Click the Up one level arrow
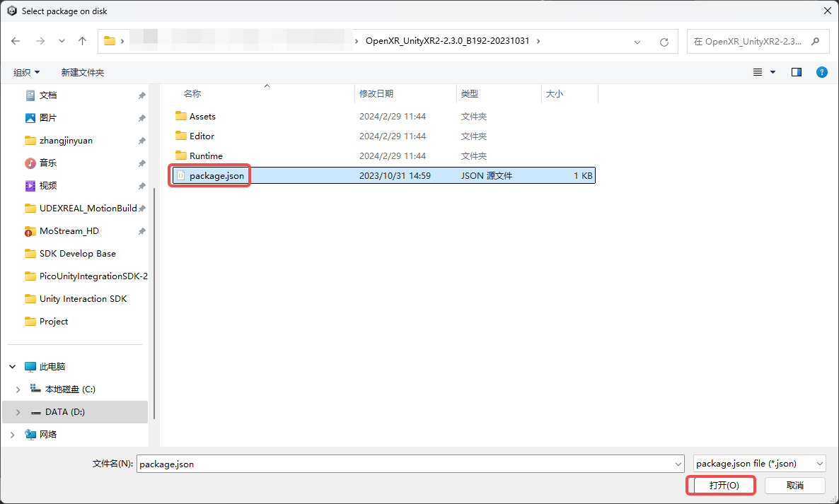 (x=82, y=41)
